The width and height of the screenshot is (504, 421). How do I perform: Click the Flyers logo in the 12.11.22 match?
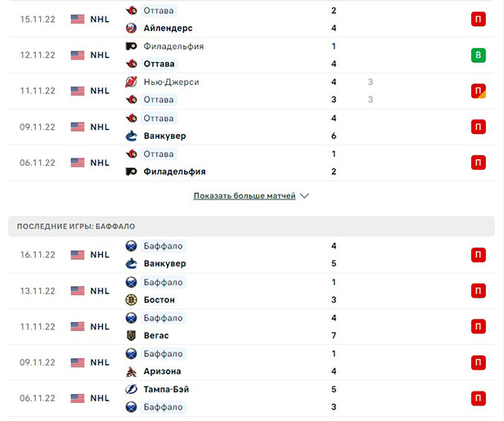[131, 46]
